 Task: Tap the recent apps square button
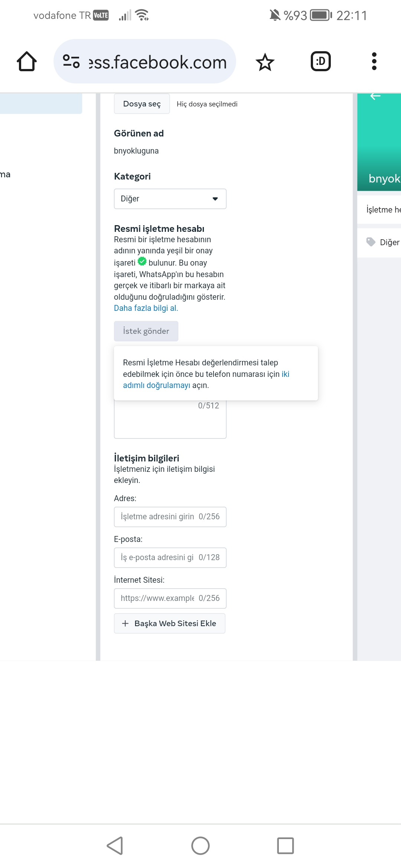(286, 846)
